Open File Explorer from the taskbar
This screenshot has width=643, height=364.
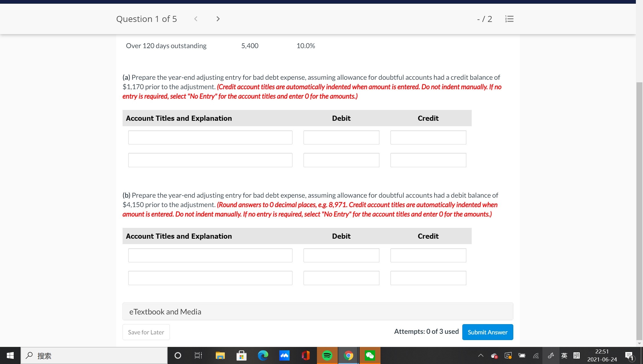coord(220,355)
